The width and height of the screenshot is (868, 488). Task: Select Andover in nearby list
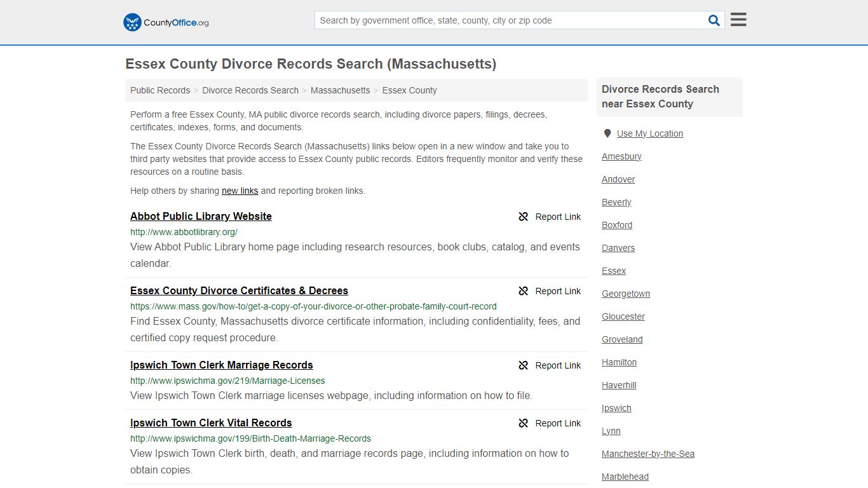tap(618, 179)
